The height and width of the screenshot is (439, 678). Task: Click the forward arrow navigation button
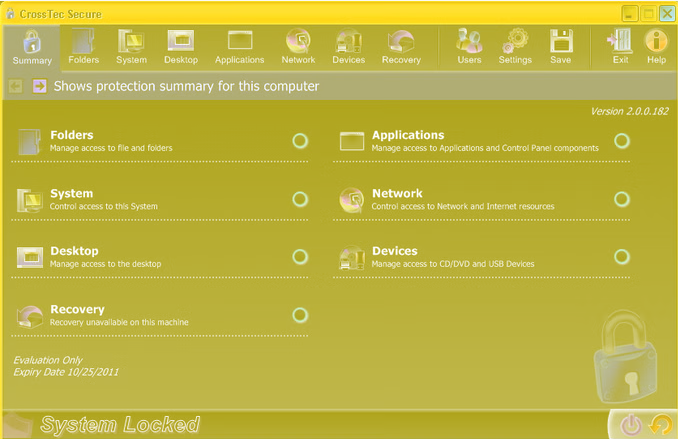(39, 86)
